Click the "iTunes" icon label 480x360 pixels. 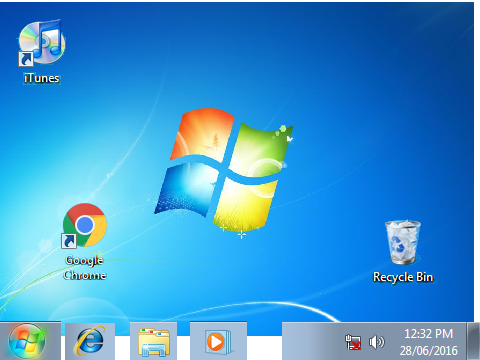point(42,78)
